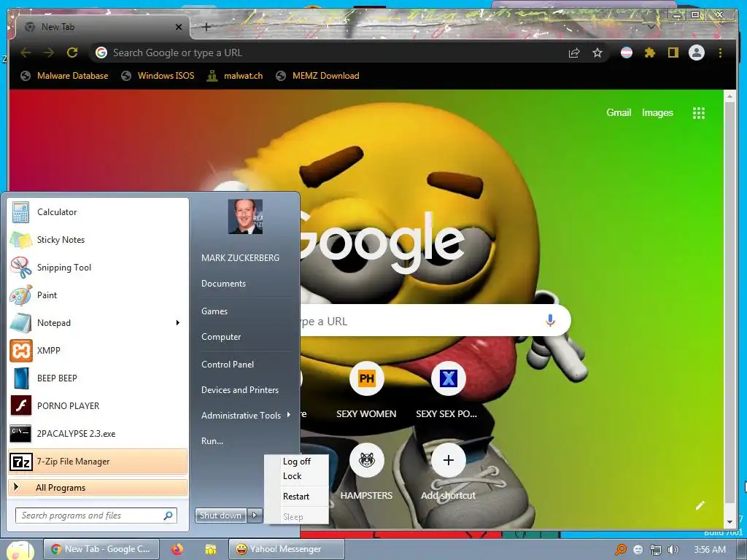Image resolution: width=747 pixels, height=560 pixels.
Task: Open the Snipping Tool program
Action: coord(98,267)
